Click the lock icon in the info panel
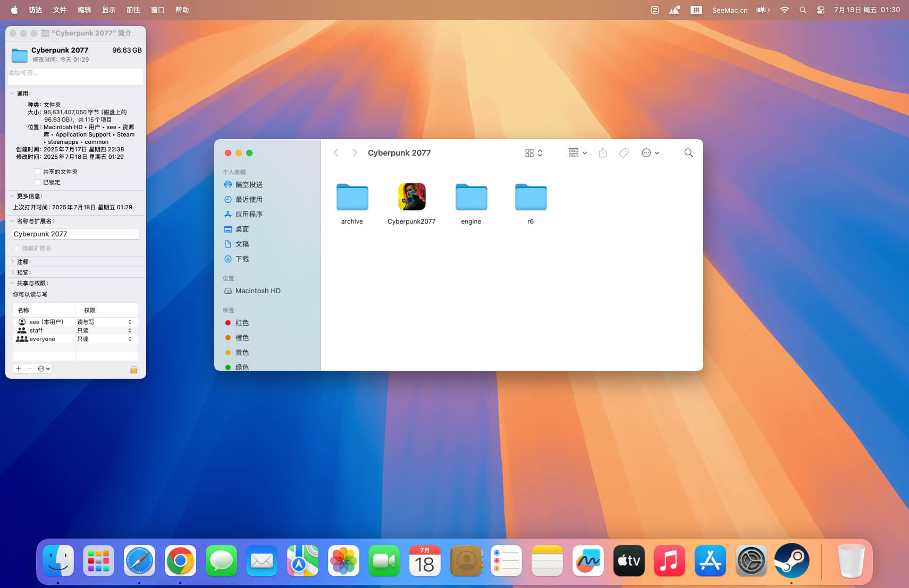 click(134, 369)
